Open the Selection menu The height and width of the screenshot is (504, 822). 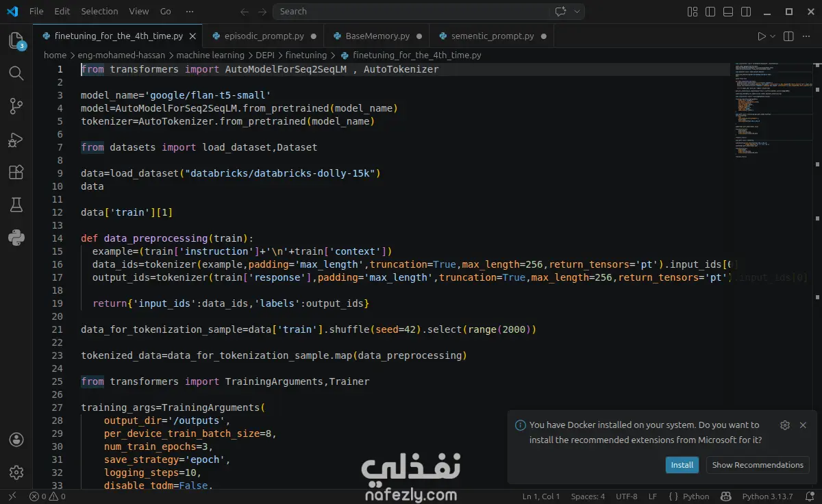[x=99, y=12]
